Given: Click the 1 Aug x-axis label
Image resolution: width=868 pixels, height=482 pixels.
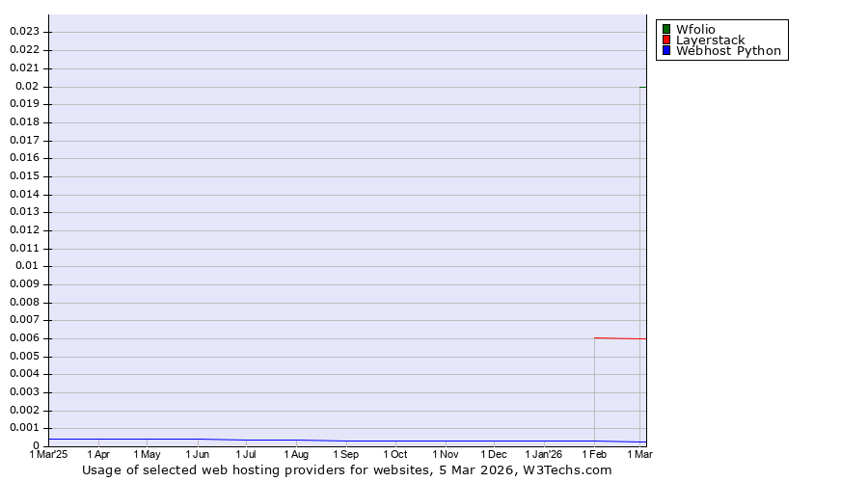Looking at the screenshot, I should click(296, 454).
